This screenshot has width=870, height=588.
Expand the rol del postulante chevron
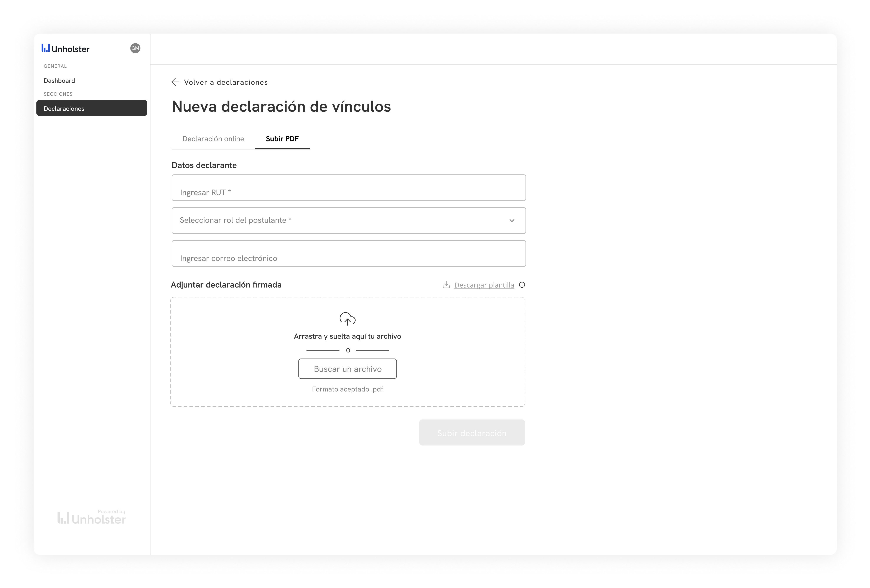[512, 221]
